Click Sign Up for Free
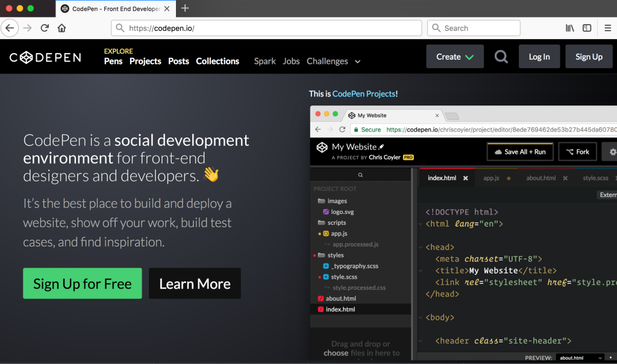This screenshot has width=617, height=364. point(82,283)
